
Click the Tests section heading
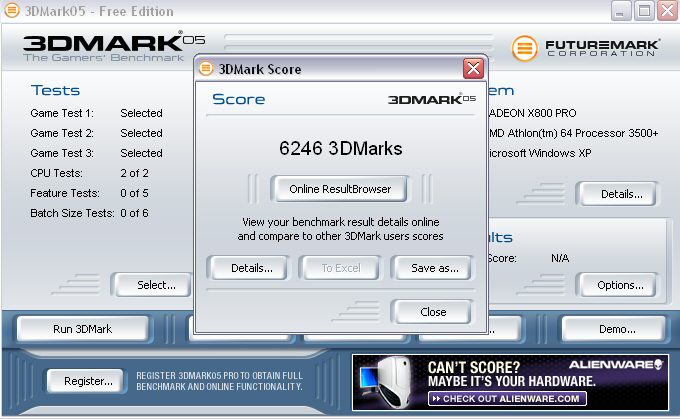56,90
